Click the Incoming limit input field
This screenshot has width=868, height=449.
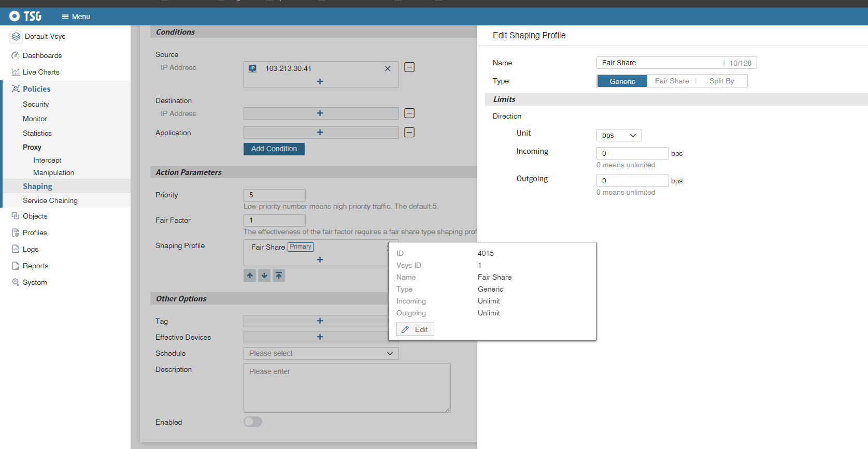click(x=632, y=153)
